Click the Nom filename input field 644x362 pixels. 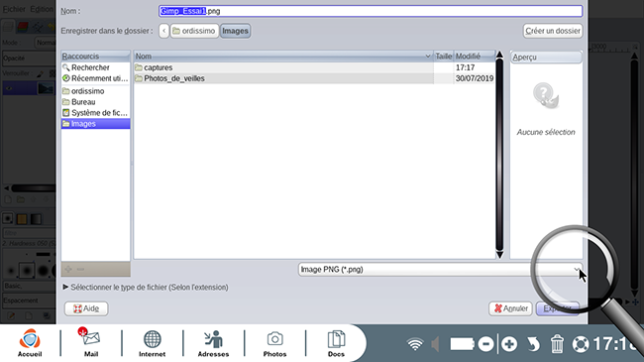[371, 11]
